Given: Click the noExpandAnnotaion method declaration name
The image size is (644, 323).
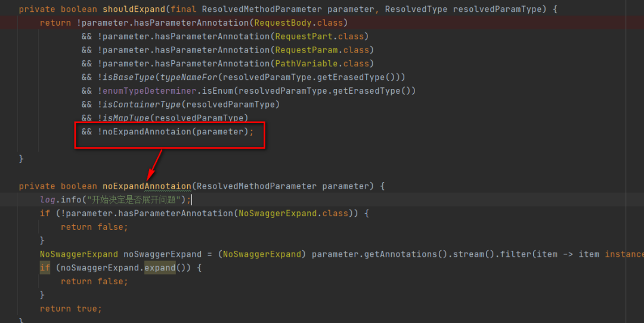Looking at the screenshot, I should (147, 186).
